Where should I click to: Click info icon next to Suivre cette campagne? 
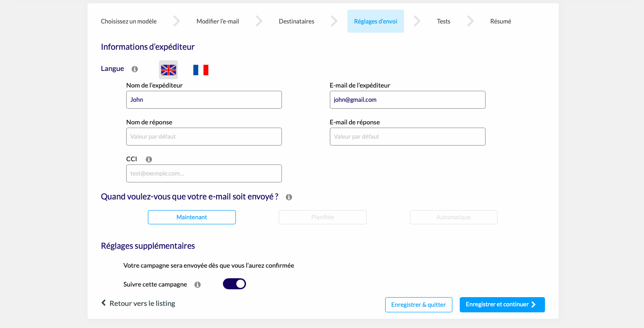tap(198, 285)
